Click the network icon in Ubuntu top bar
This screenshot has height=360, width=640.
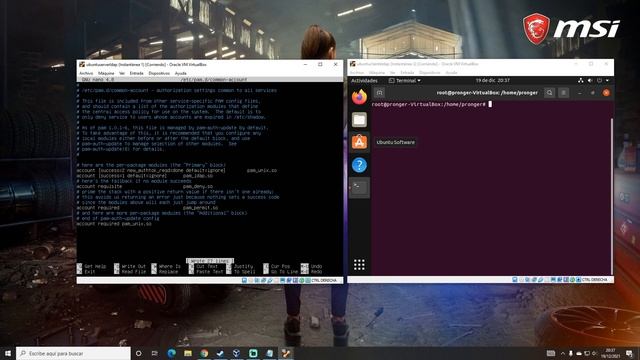(x=580, y=80)
